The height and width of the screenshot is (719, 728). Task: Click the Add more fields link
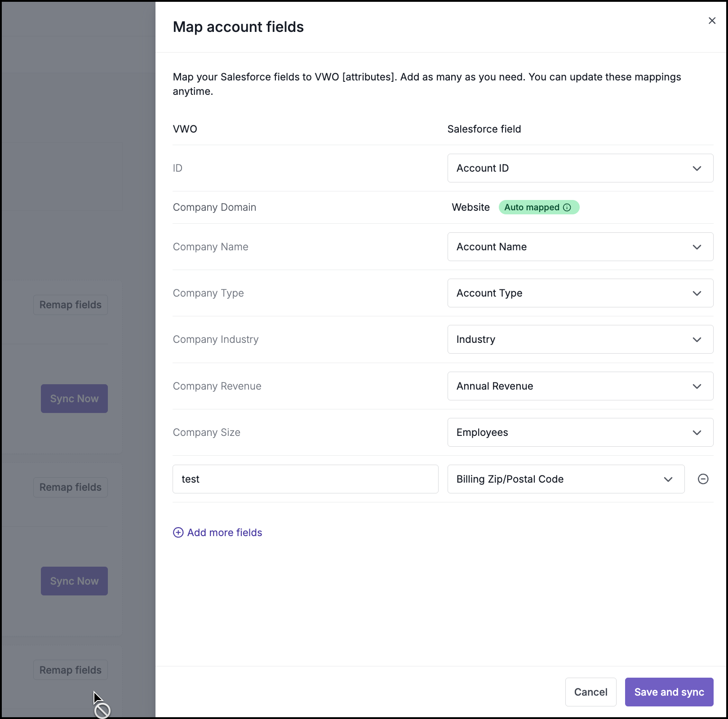(x=224, y=533)
